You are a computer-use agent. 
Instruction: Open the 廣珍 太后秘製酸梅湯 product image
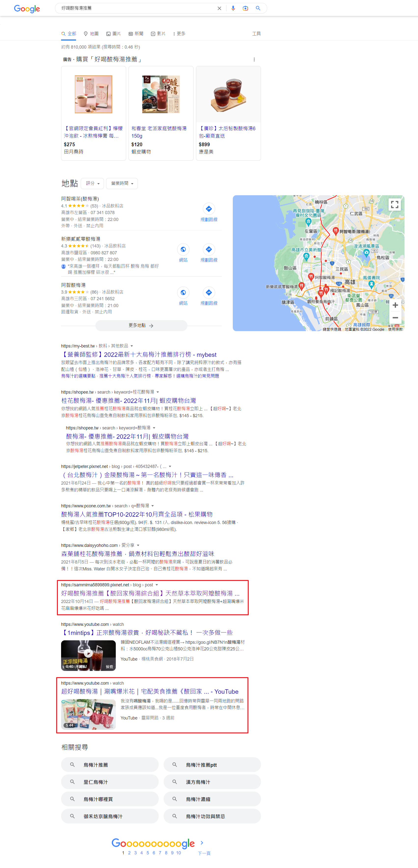click(x=228, y=94)
